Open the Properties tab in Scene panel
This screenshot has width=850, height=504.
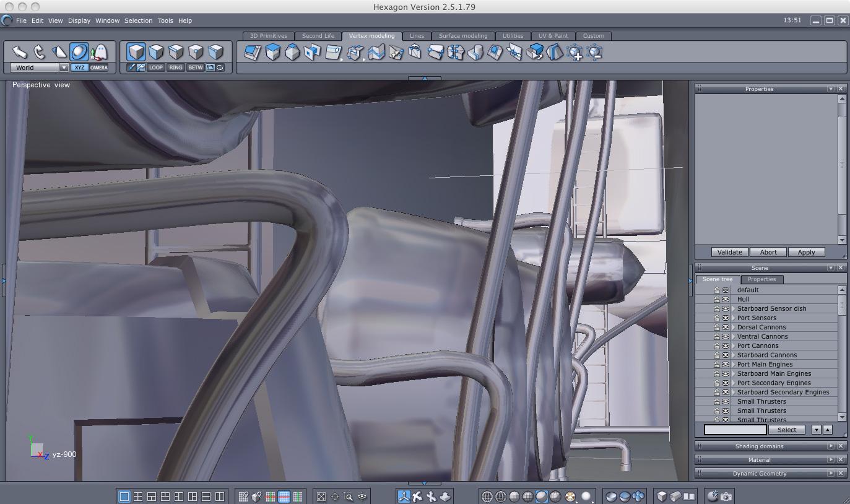click(761, 279)
